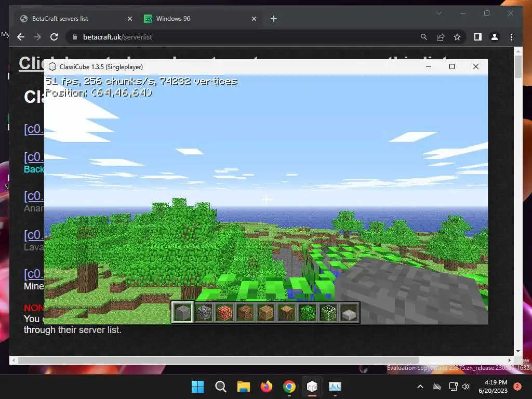Open Chrome tab search chevron
This screenshot has width=532, height=399.
439,13
